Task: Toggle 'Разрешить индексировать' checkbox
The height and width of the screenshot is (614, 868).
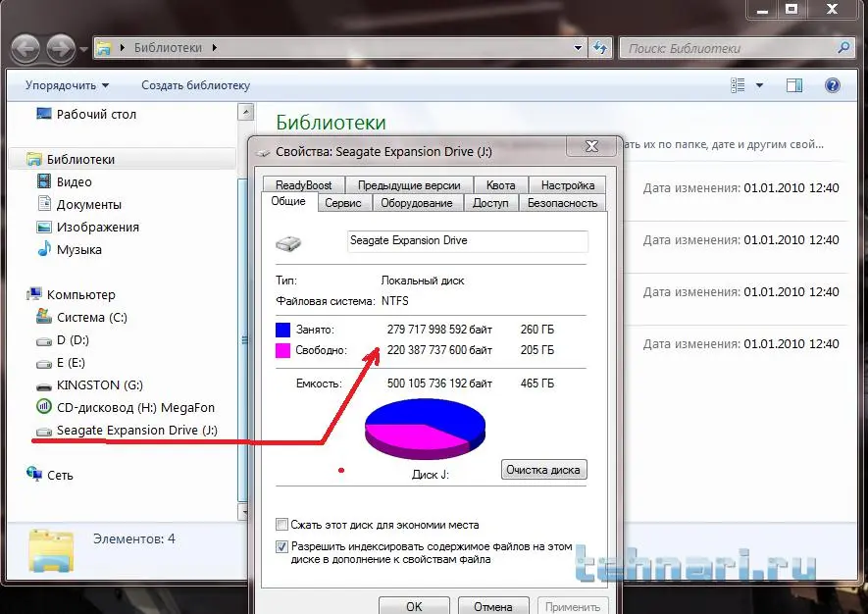Action: point(281,546)
